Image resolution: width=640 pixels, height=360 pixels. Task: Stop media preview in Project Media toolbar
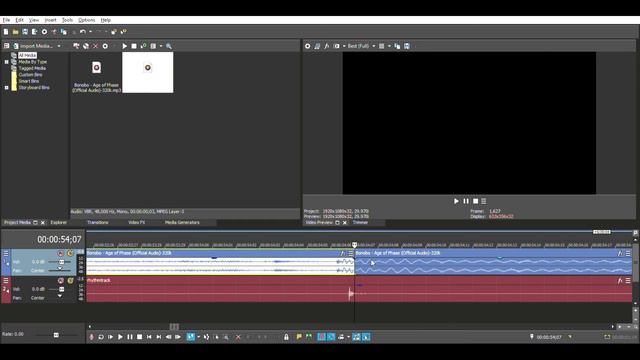tap(134, 46)
